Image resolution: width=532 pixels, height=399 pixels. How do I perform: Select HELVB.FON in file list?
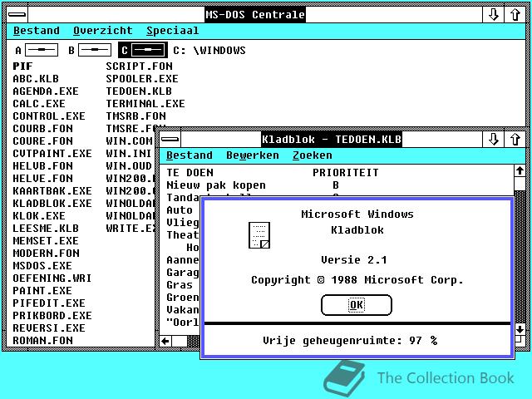(42, 166)
